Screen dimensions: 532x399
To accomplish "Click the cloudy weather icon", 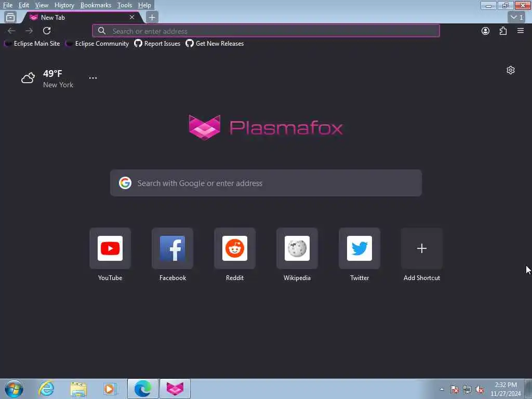I will coord(28,78).
